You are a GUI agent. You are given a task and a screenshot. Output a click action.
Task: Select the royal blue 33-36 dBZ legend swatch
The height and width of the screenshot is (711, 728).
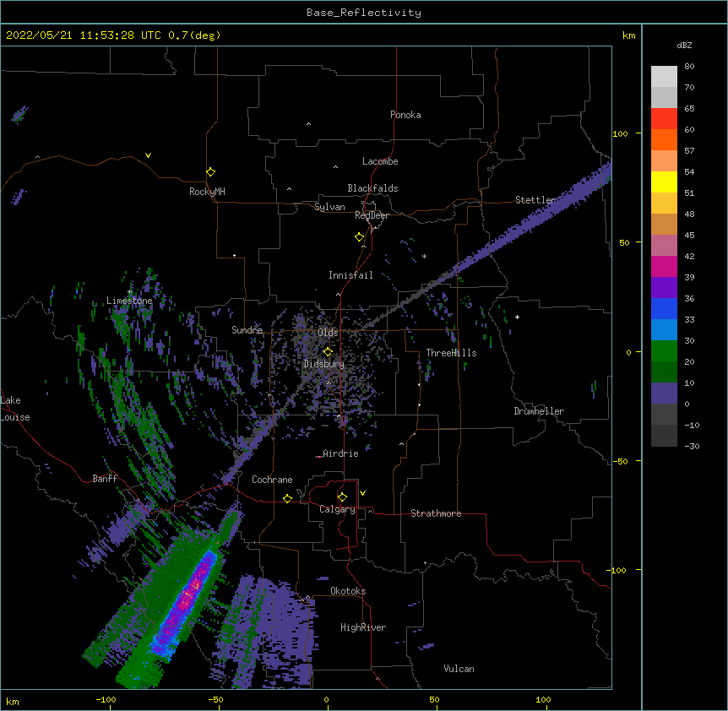tap(664, 308)
